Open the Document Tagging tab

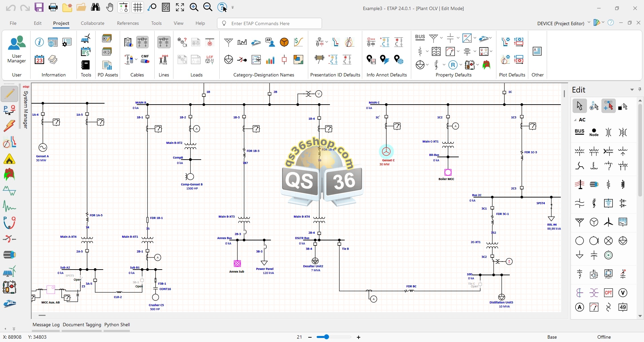click(82, 325)
